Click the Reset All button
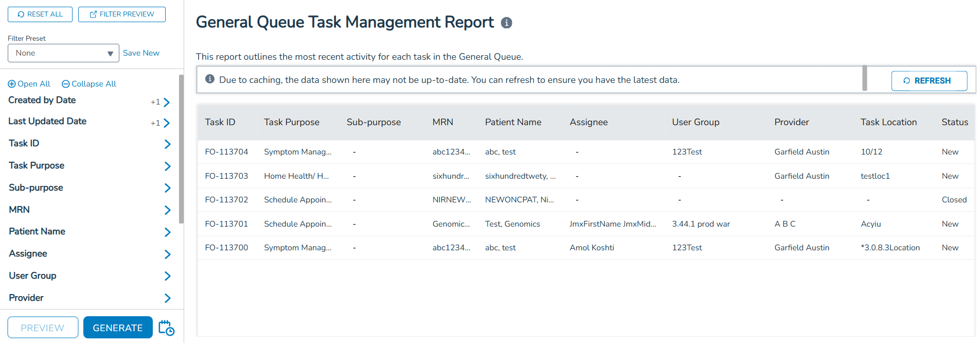This screenshot has width=980, height=343. [x=40, y=14]
